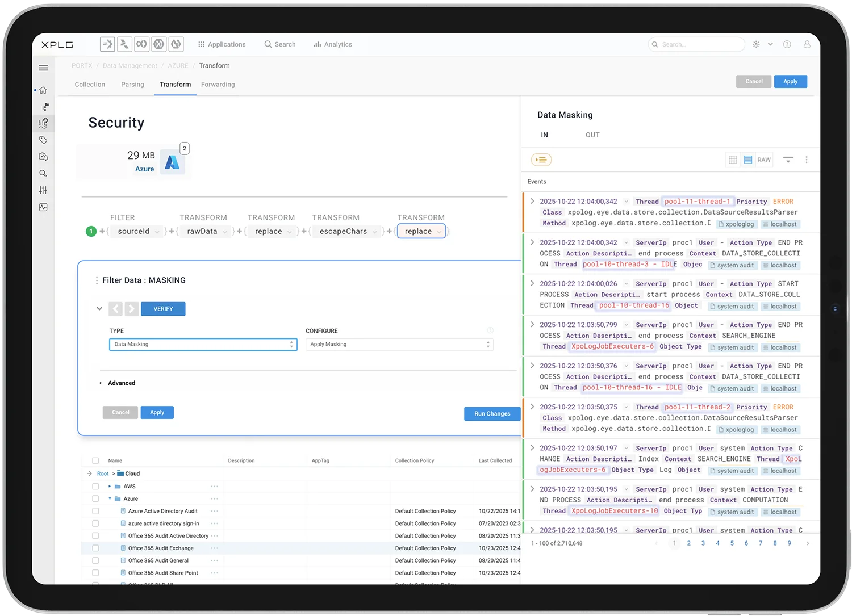The image size is (852, 616).
Task: Check the box for AWS folder
Action: coord(95,487)
